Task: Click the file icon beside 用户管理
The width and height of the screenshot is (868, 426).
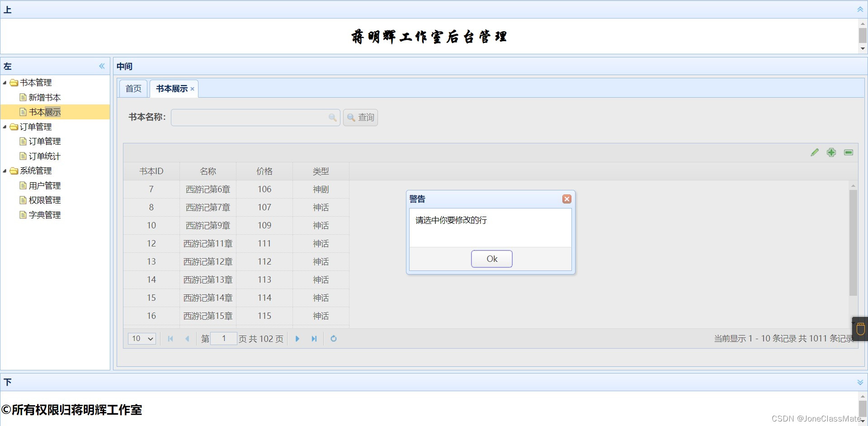Action: [x=23, y=185]
